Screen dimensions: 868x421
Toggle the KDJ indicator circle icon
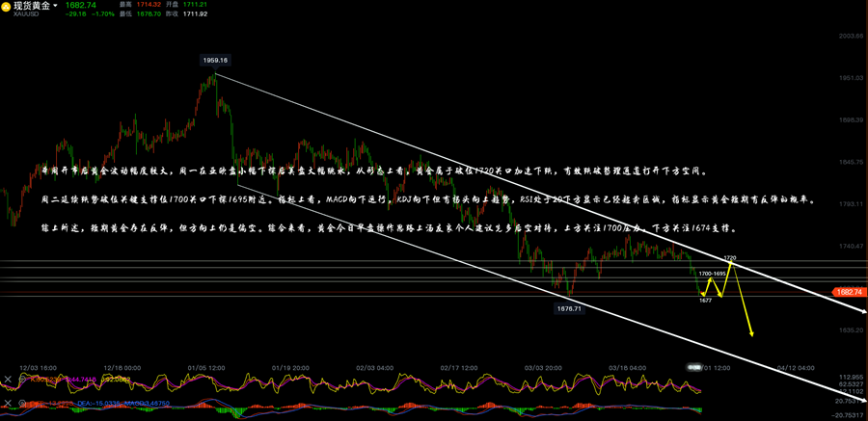(19, 380)
